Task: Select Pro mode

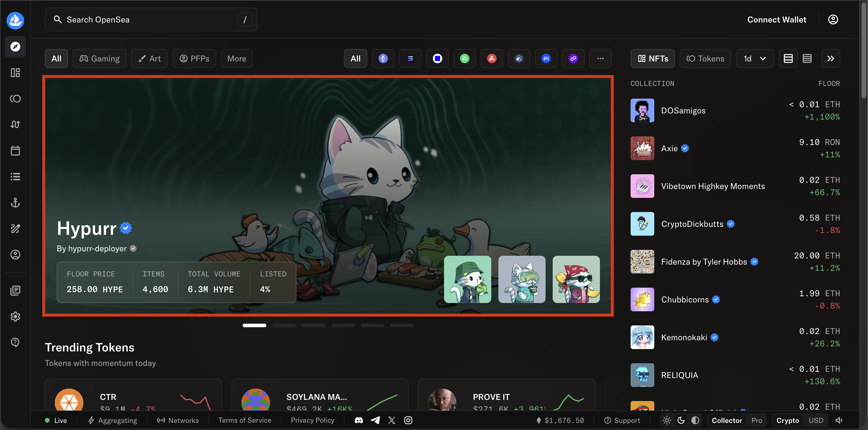Action: [x=757, y=421]
